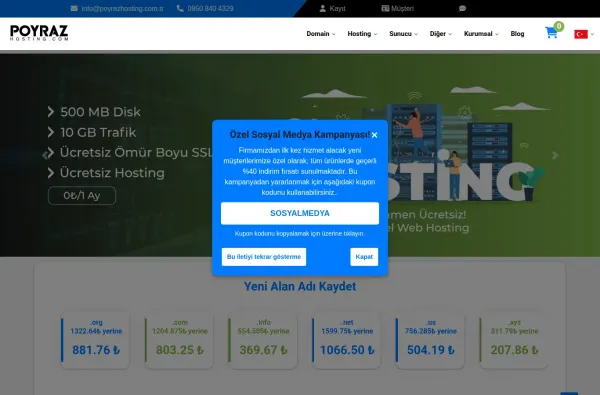Click the 'Özel Sosyal Medya Kampanyası!' popup title
This screenshot has width=600, height=395.
coord(300,135)
